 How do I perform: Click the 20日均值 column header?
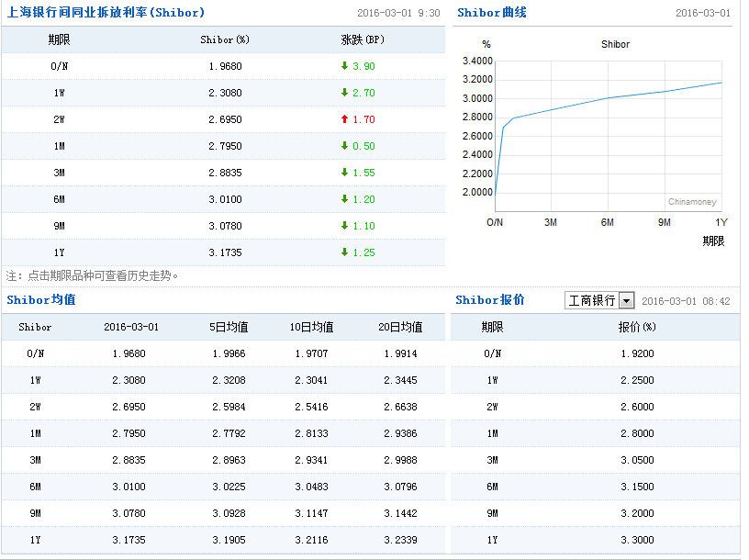(400, 327)
